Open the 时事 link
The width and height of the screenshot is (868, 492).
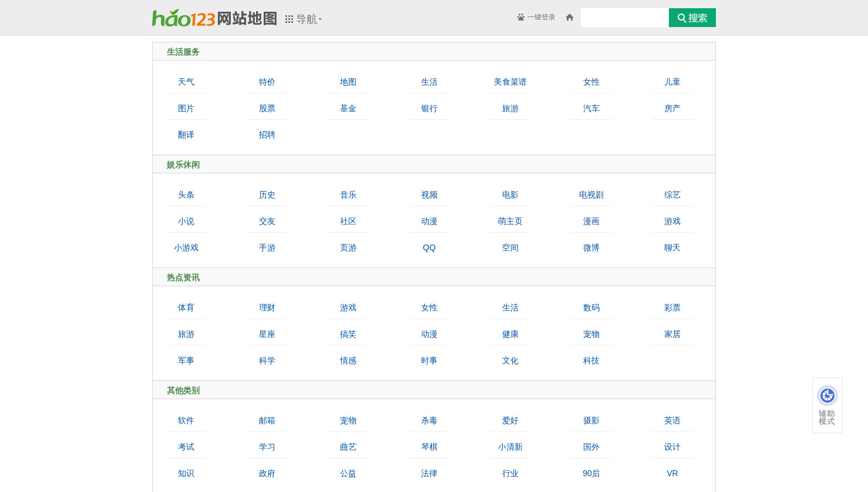(429, 360)
